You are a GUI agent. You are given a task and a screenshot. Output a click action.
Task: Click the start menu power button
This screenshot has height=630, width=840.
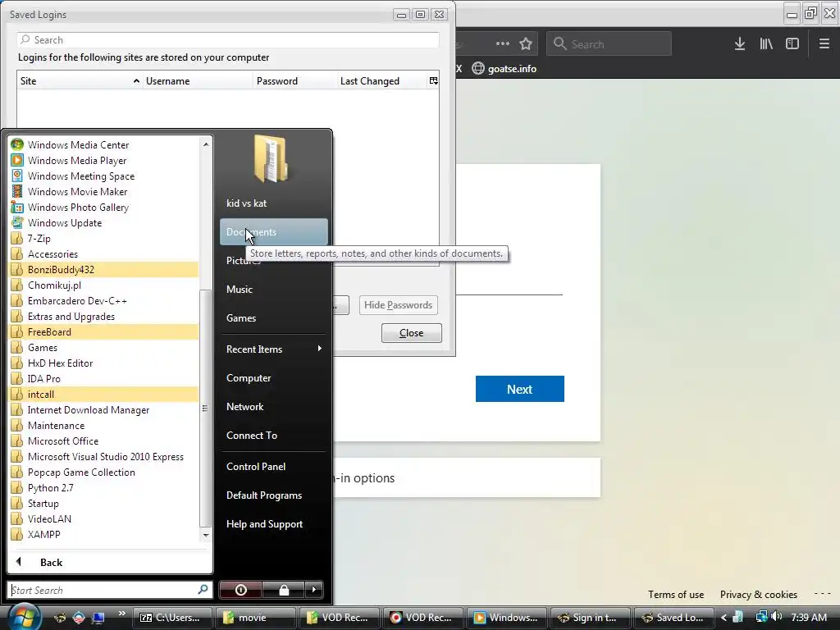coord(240,590)
